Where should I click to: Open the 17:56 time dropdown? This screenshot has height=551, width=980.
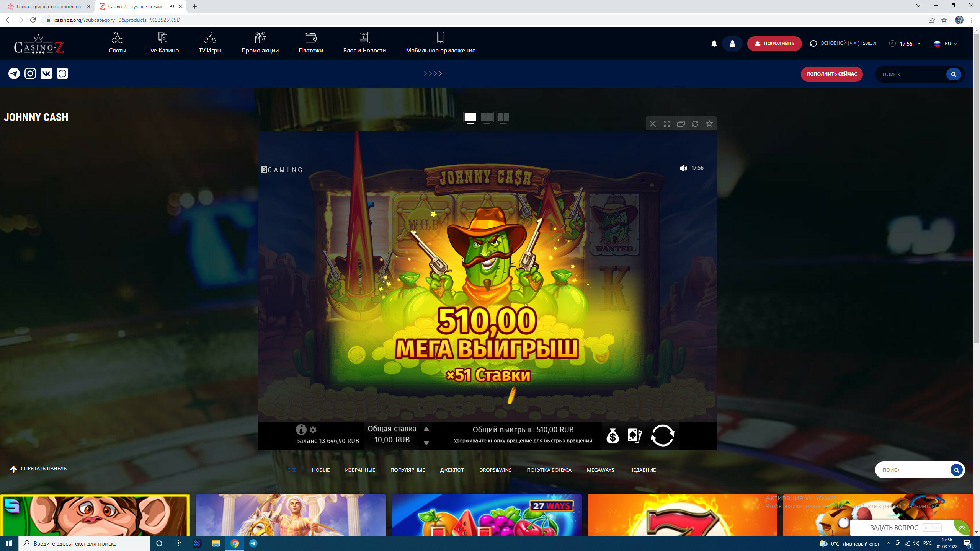[905, 44]
